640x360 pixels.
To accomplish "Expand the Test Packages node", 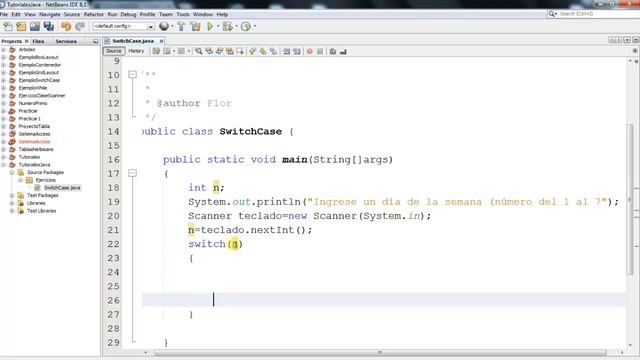I will point(12,196).
